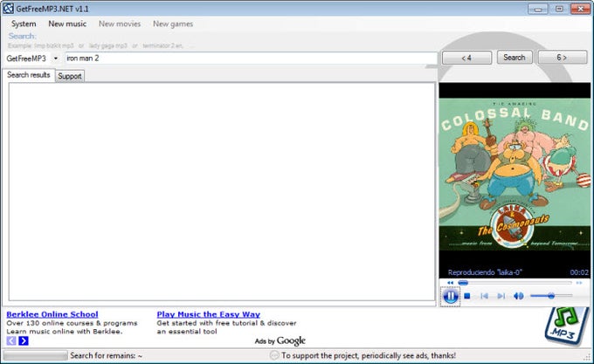Click the MP3 music note logo

pyautogui.click(x=567, y=326)
